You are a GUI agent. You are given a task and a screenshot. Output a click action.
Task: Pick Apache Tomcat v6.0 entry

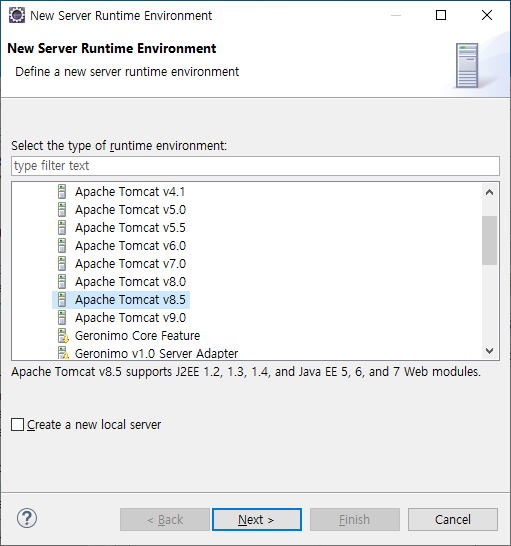(131, 246)
